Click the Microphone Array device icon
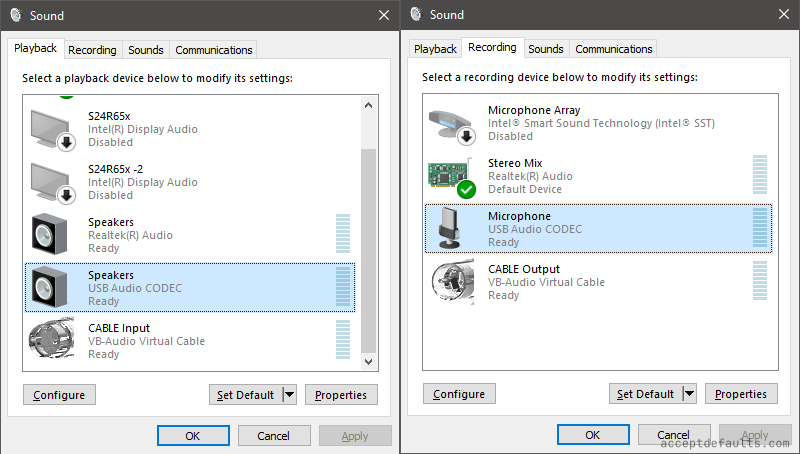800x454 pixels. (452, 123)
